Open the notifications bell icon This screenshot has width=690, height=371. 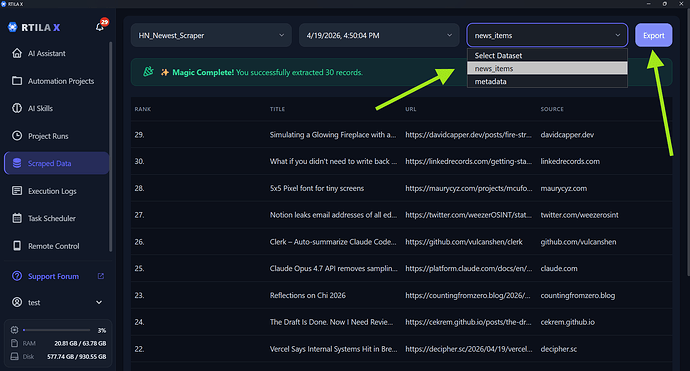(x=99, y=27)
